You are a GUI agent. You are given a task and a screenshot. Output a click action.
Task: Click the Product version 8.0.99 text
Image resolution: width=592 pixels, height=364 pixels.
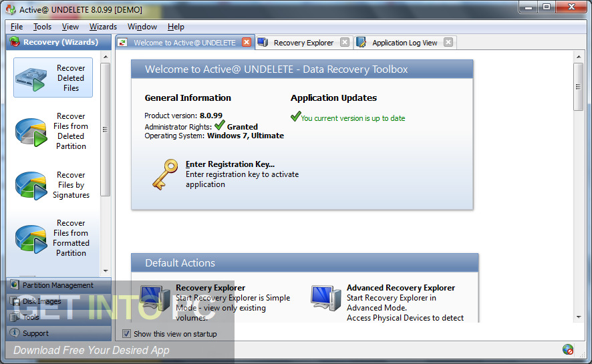pyautogui.click(x=183, y=116)
